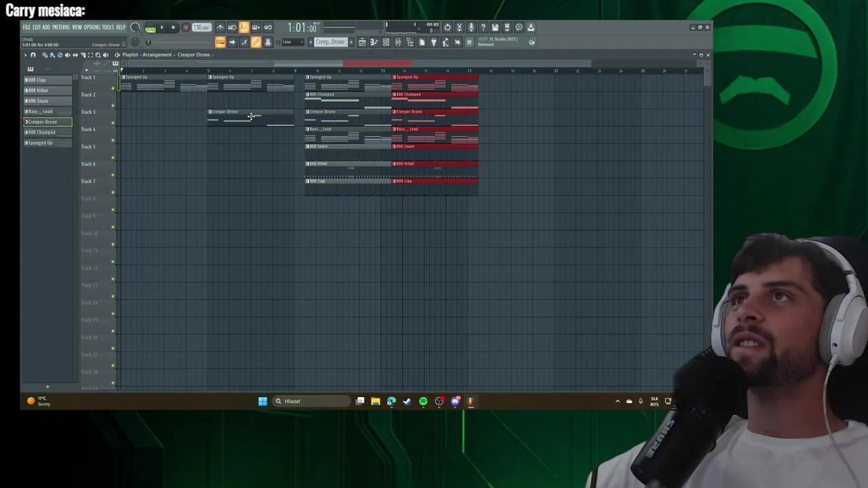Click the transport Play button

162,28
